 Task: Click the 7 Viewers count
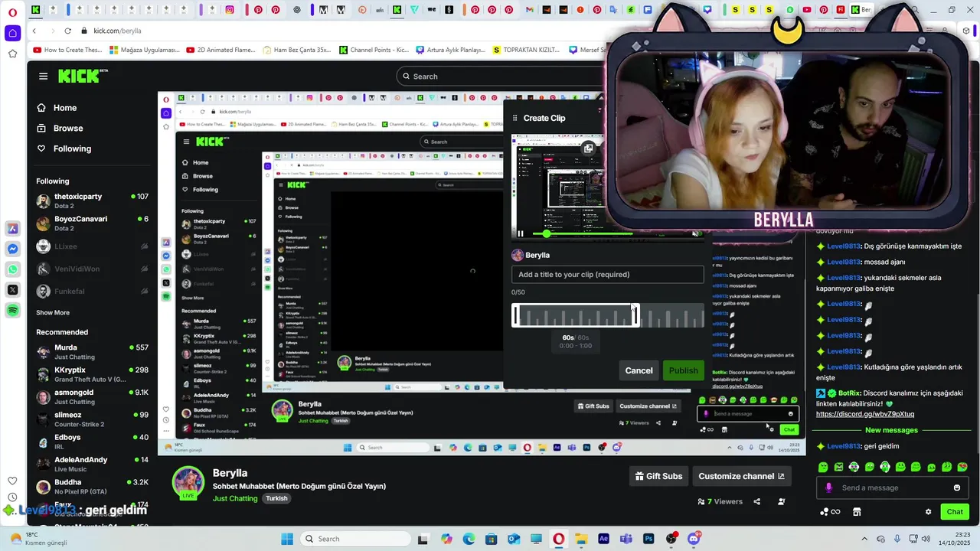(x=720, y=501)
